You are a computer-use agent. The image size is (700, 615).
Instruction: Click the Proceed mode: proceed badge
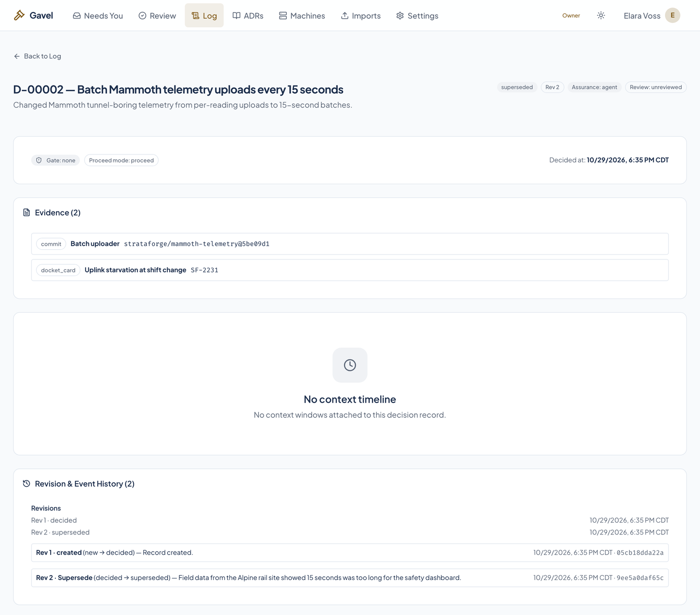click(x=121, y=160)
